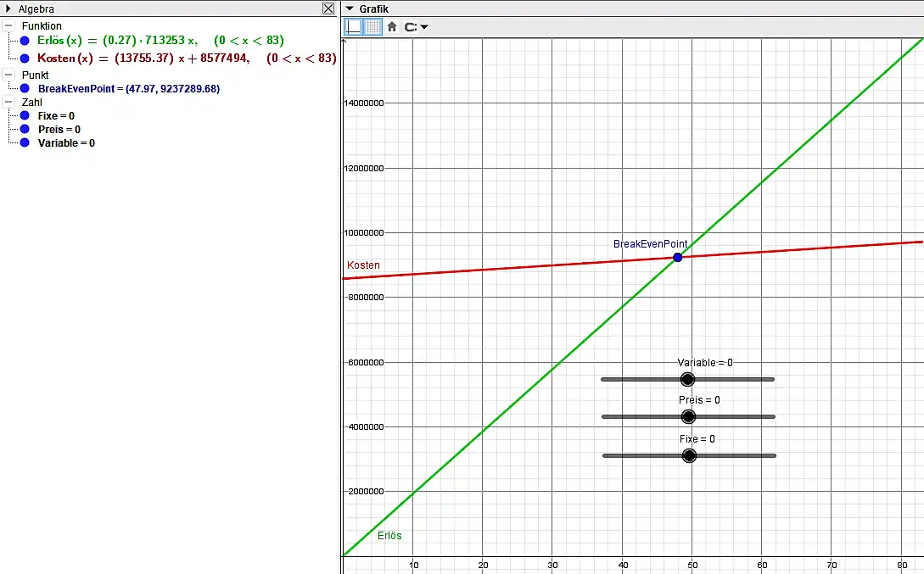Click the Fixe slider handle
The height and width of the screenshot is (574, 924).
pyautogui.click(x=689, y=455)
